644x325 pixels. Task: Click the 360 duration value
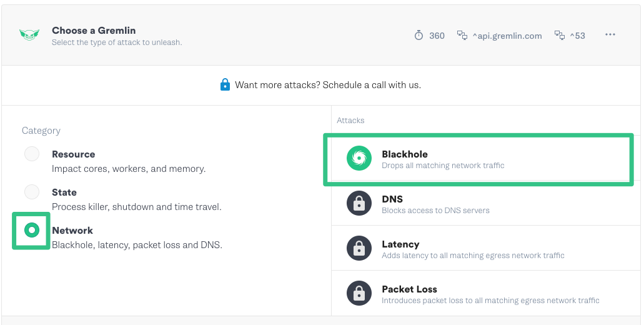[x=437, y=36]
